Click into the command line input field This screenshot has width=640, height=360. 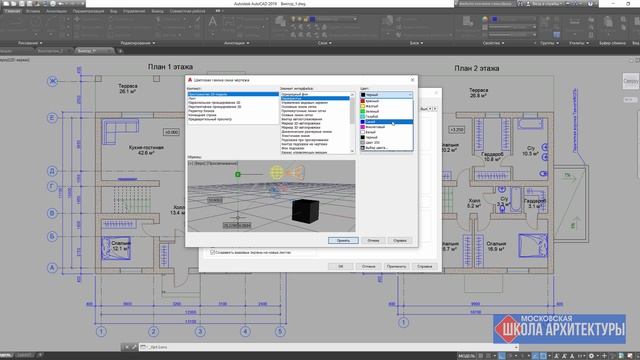329,347
